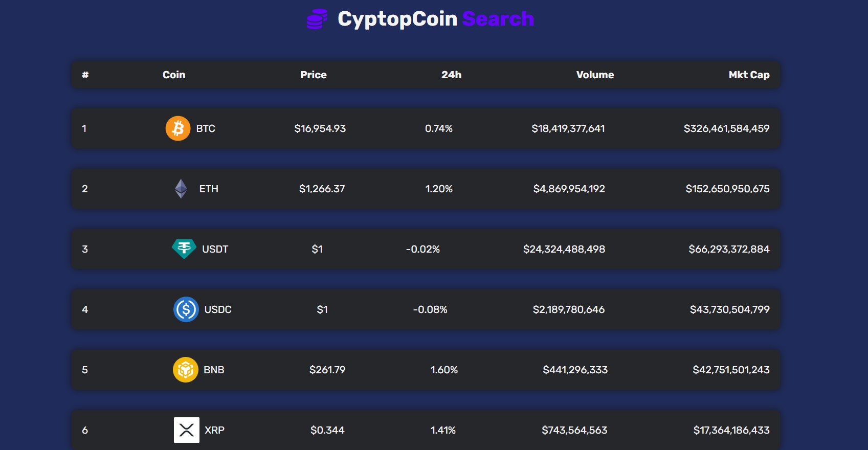868x450 pixels.
Task: Open the BTC coin name label
Action: point(206,128)
